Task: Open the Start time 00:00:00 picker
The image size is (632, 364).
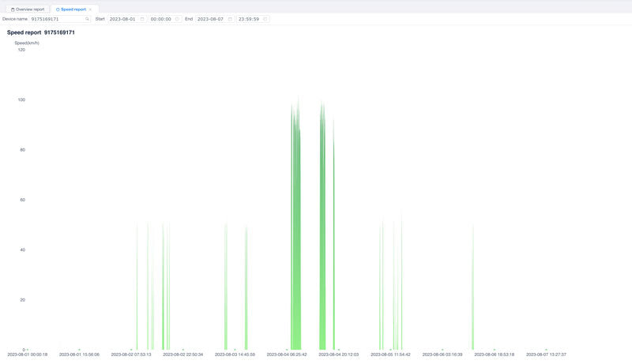Action: (x=161, y=18)
